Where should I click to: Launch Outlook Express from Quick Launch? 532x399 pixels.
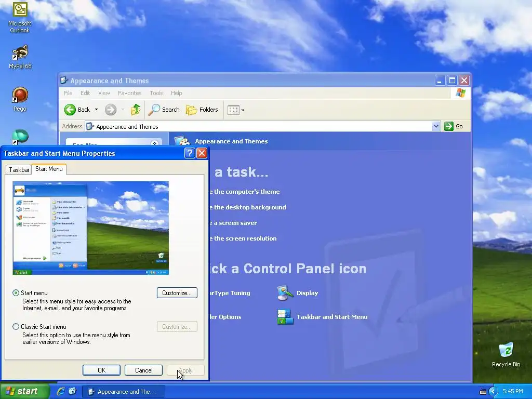(72, 391)
